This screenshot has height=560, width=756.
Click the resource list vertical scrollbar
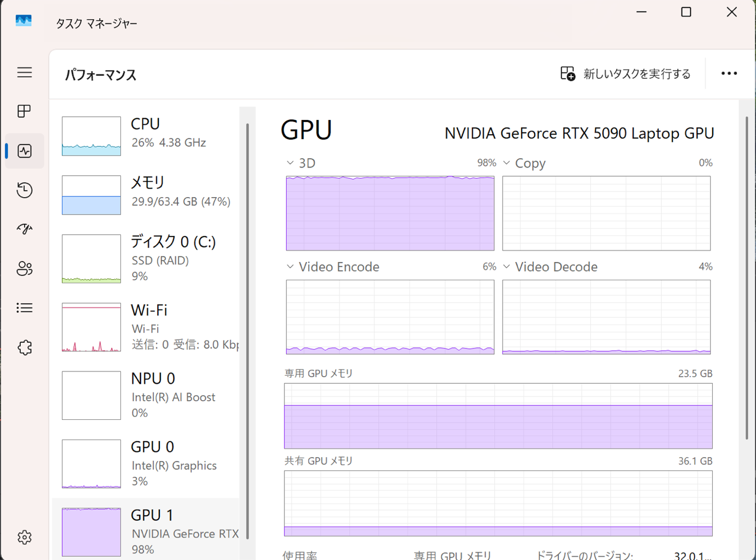tap(247, 328)
